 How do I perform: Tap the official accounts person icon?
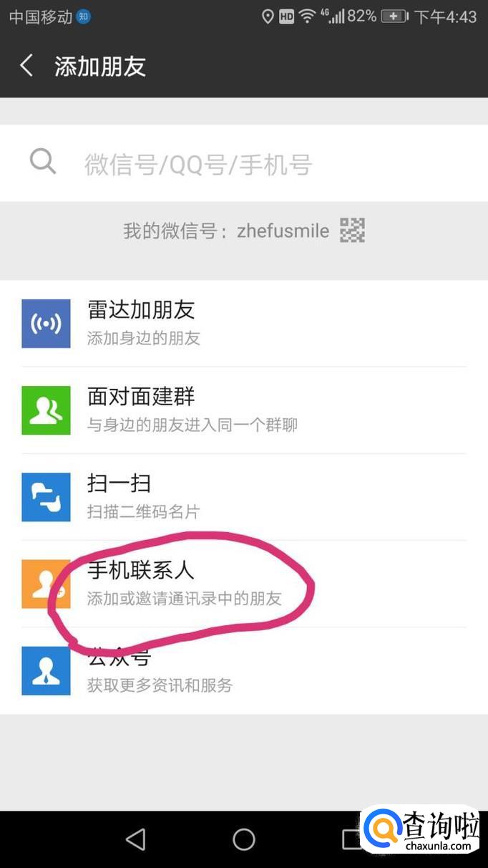[x=46, y=670]
